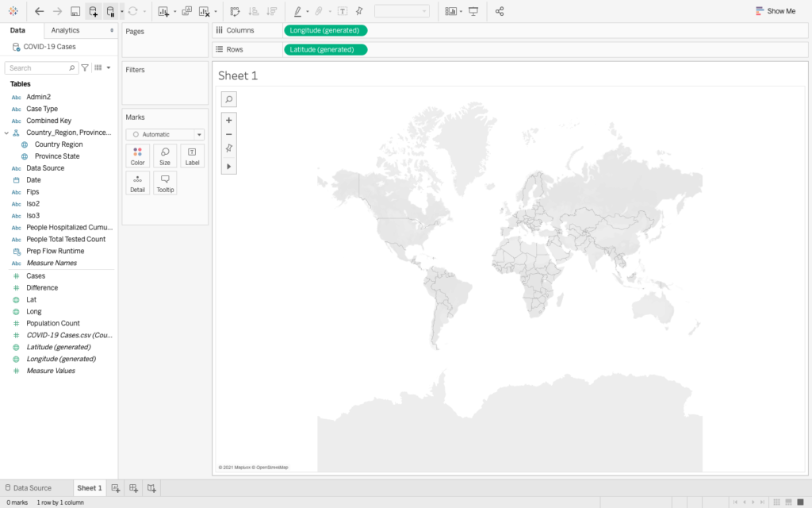812x508 pixels.
Task: Click the sort ascending toolbar icon
Action: [252, 11]
